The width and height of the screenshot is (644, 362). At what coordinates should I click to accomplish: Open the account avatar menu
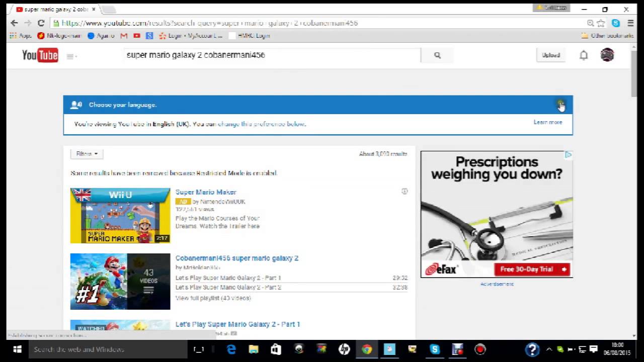tap(607, 55)
